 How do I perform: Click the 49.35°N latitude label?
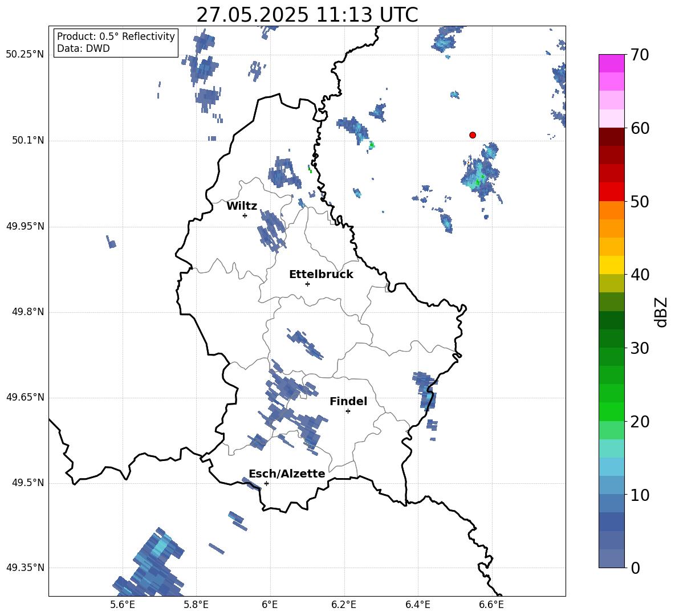[x=25, y=568]
